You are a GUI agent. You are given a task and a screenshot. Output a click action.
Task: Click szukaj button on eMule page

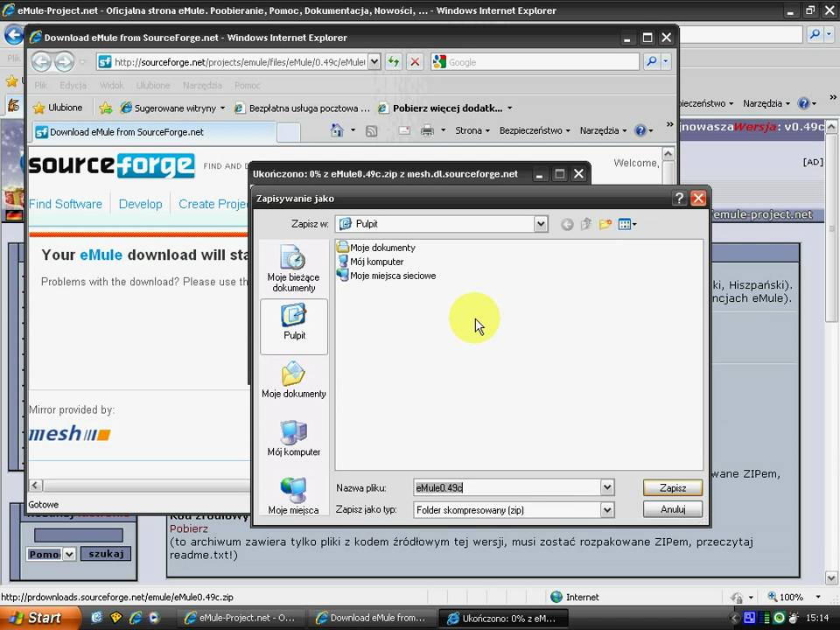tap(106, 554)
